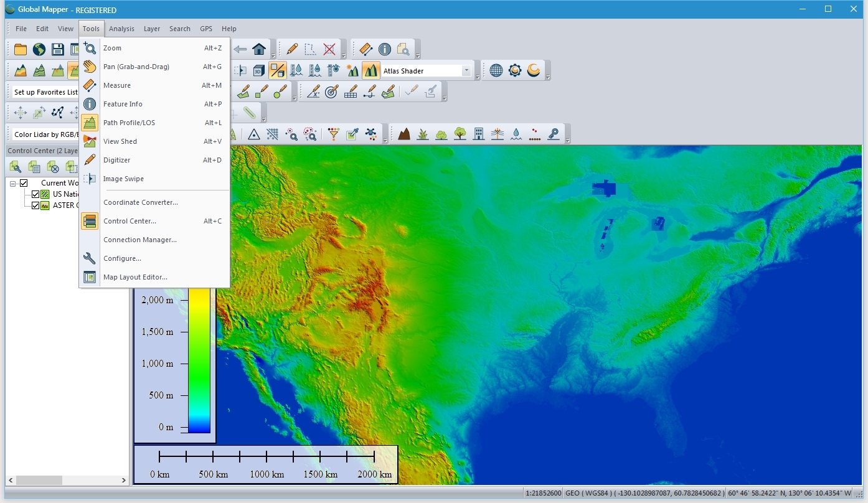Select Path Profile/LOS menu entry
This screenshot has height=503, width=868.
tap(154, 123)
